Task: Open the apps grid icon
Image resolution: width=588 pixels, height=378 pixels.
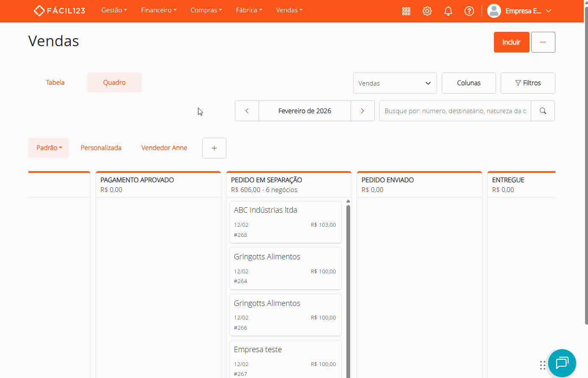Action: [x=406, y=11]
